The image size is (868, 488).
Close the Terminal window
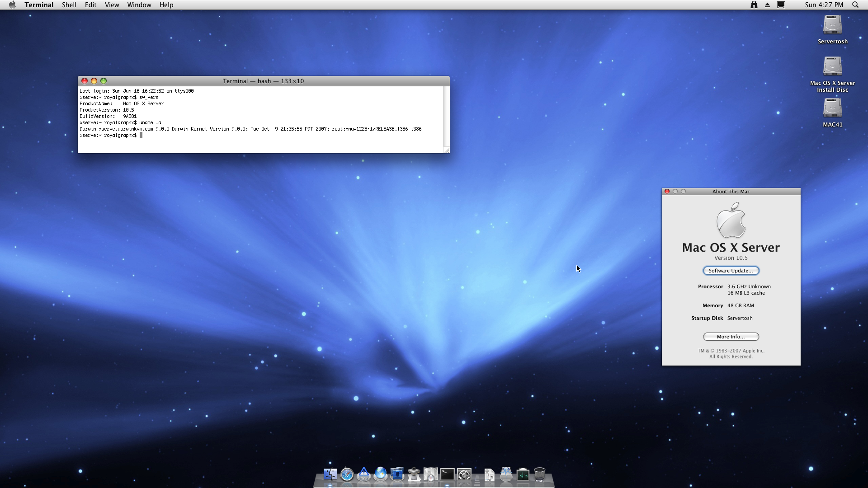pos(85,81)
